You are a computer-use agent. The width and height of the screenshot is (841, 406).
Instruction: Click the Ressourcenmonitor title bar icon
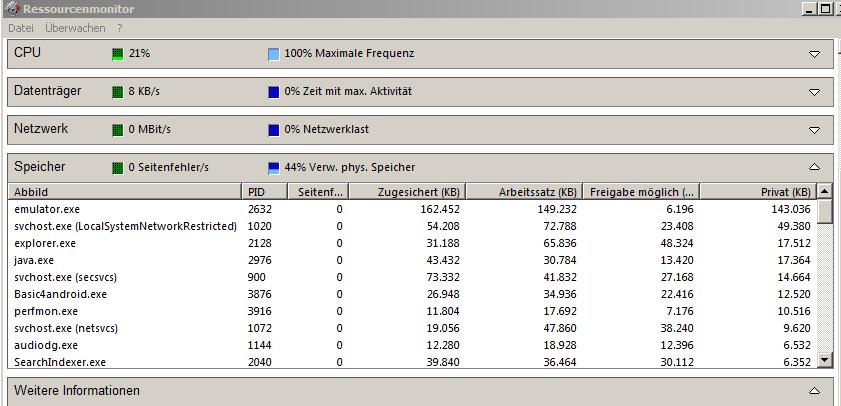pos(11,9)
